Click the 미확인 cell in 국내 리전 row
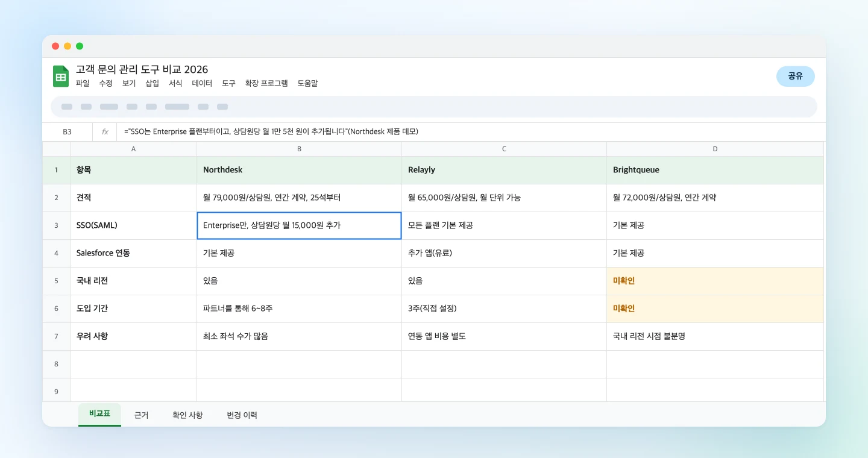This screenshot has width=868, height=458. coord(715,281)
